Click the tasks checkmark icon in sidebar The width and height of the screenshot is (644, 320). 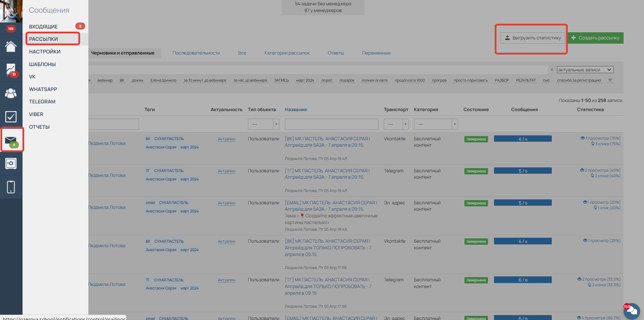pos(11,116)
